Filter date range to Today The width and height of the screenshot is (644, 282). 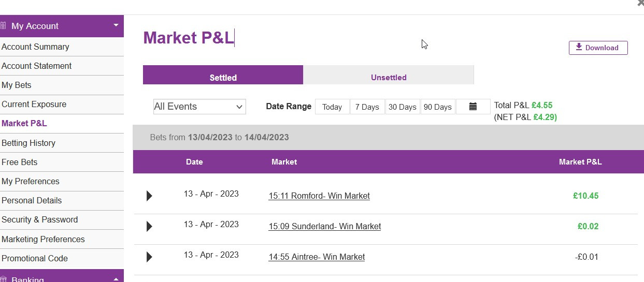pos(332,107)
